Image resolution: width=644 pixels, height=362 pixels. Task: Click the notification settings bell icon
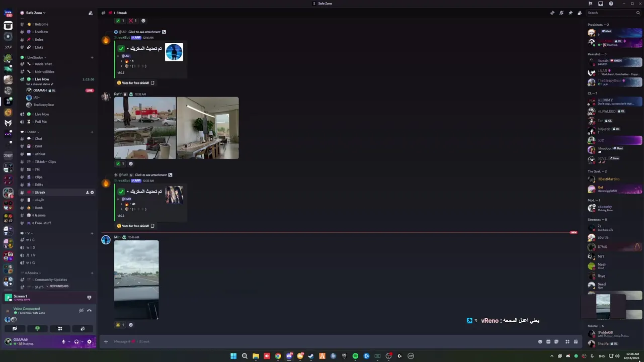coord(561,13)
